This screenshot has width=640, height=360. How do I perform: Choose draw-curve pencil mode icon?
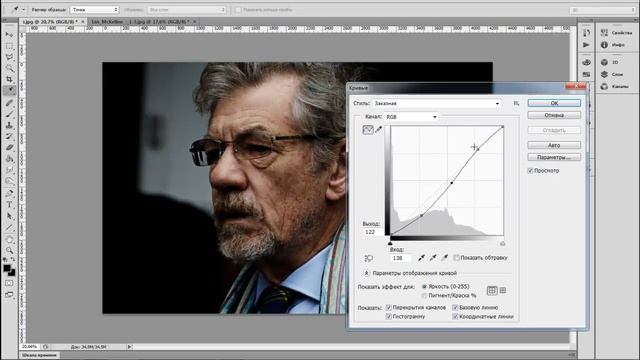(379, 130)
